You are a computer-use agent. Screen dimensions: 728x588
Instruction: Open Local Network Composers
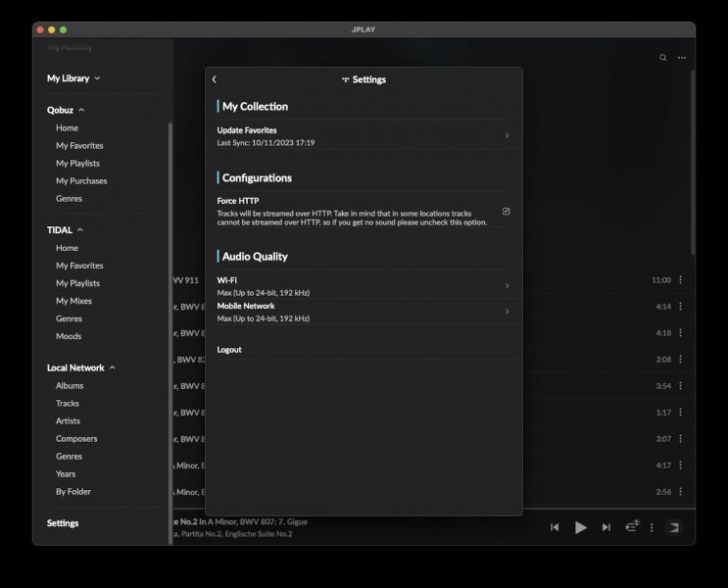coord(76,438)
